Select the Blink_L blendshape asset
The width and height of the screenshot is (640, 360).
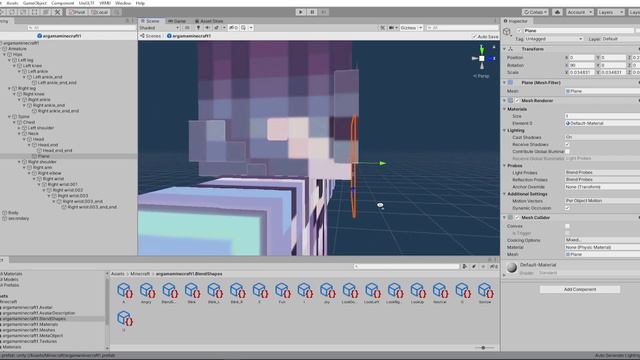pyautogui.click(x=214, y=293)
